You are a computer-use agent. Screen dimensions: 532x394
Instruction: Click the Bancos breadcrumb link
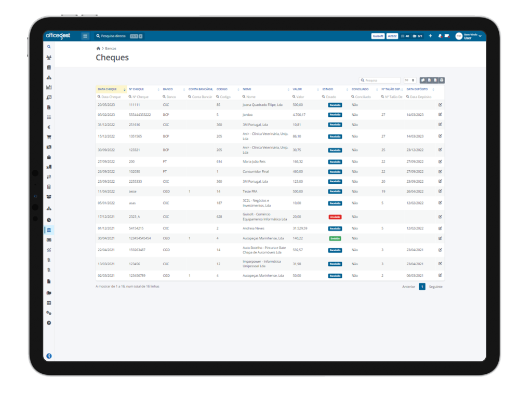111,48
